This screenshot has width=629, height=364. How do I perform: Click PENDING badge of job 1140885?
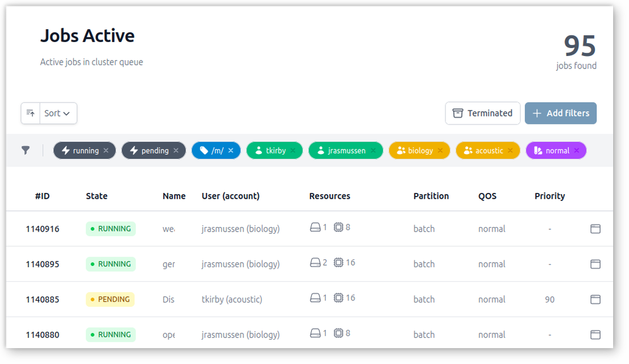coord(110,299)
